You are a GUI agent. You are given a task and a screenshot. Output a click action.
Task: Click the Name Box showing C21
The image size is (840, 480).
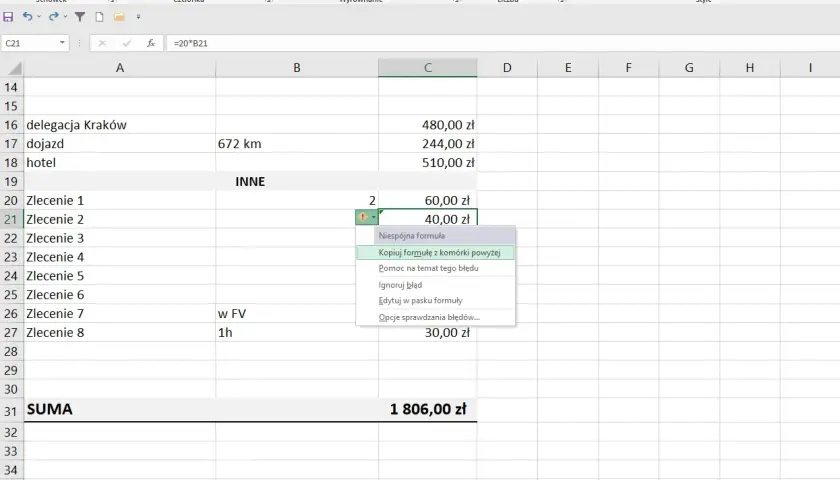click(x=29, y=43)
